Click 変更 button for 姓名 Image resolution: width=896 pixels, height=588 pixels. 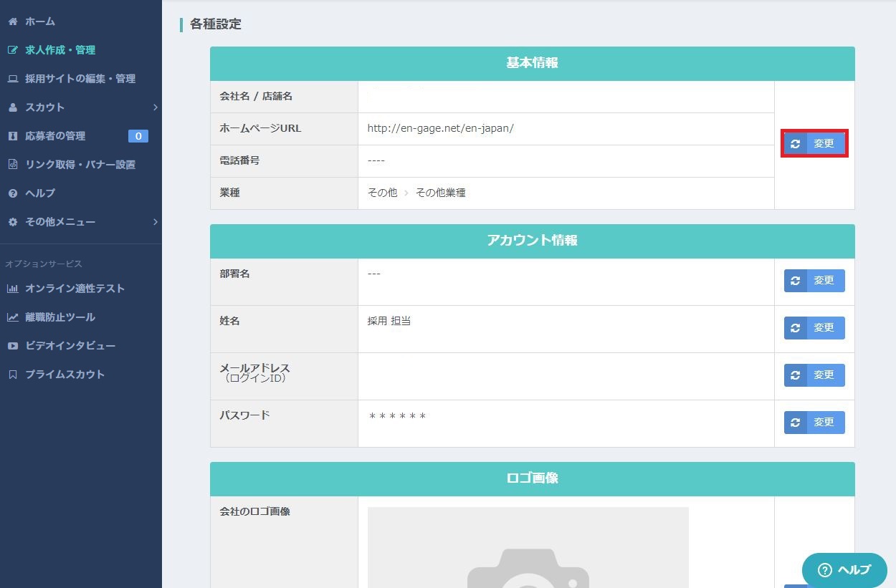(814, 328)
